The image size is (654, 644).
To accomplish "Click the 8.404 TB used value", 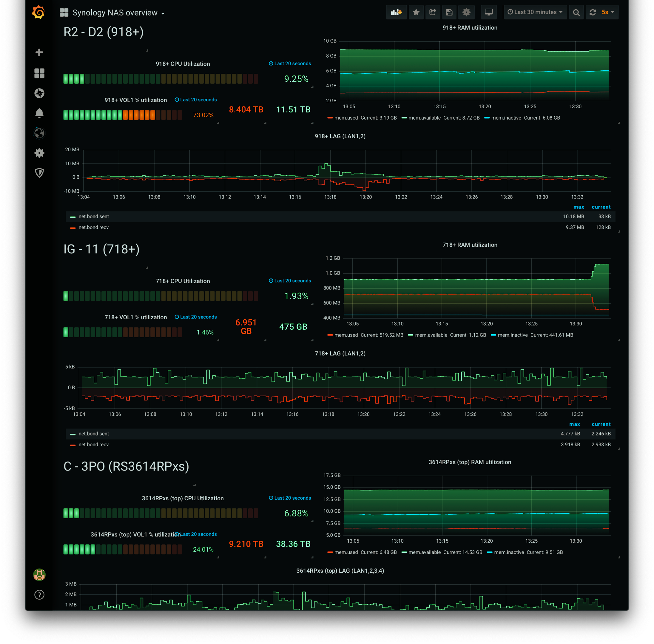I will 246,110.
